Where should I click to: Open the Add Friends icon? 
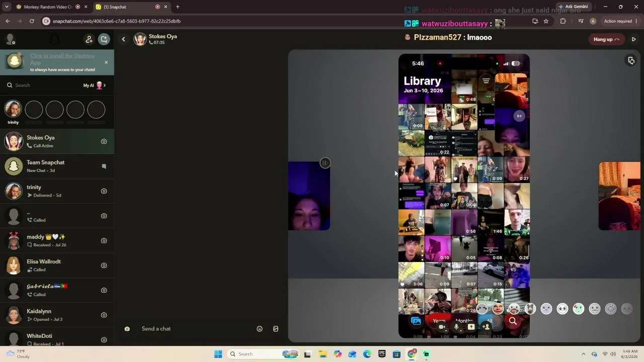click(x=89, y=39)
